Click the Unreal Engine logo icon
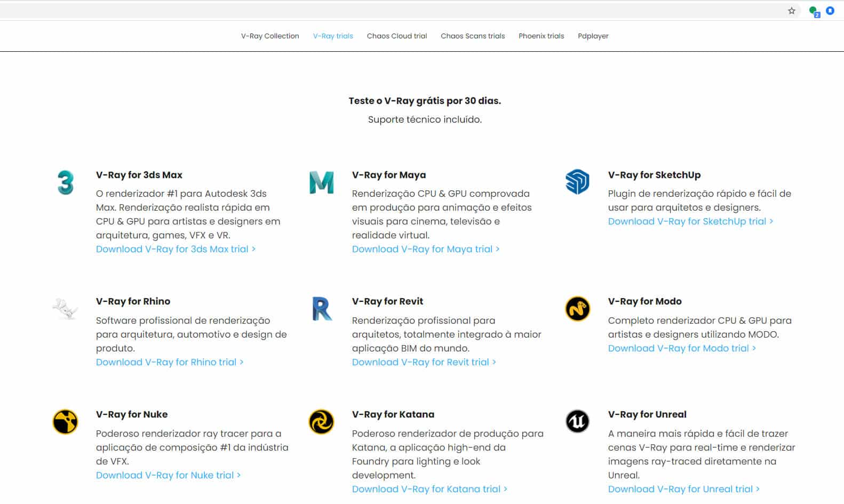The height and width of the screenshot is (504, 844). [x=577, y=421]
